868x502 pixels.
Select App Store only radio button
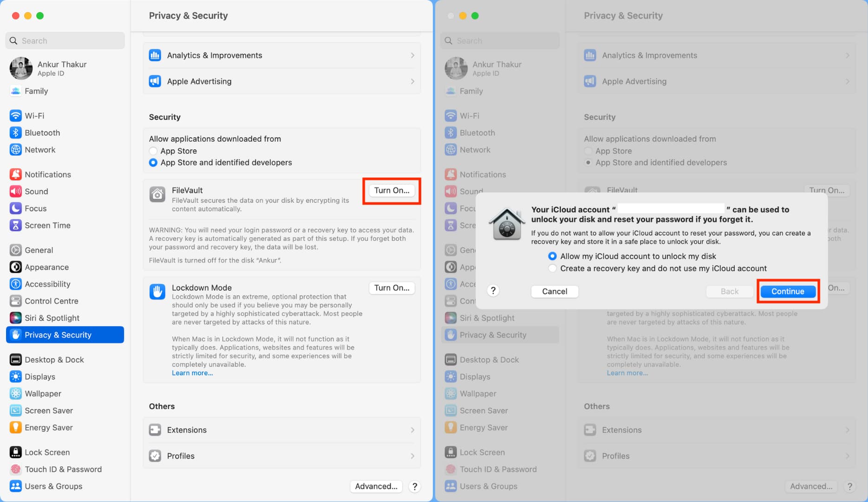click(153, 151)
